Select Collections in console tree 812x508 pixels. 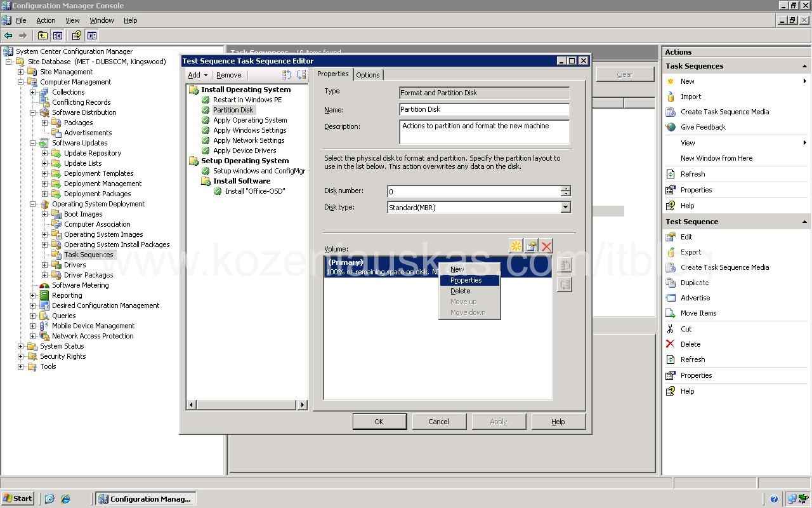pyautogui.click(x=68, y=92)
